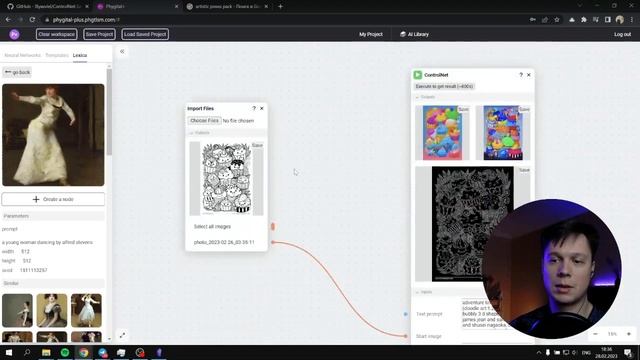The width and height of the screenshot is (640, 360).
Task: Collapse the Outputs section in ControlNet node
Action: coord(418,97)
